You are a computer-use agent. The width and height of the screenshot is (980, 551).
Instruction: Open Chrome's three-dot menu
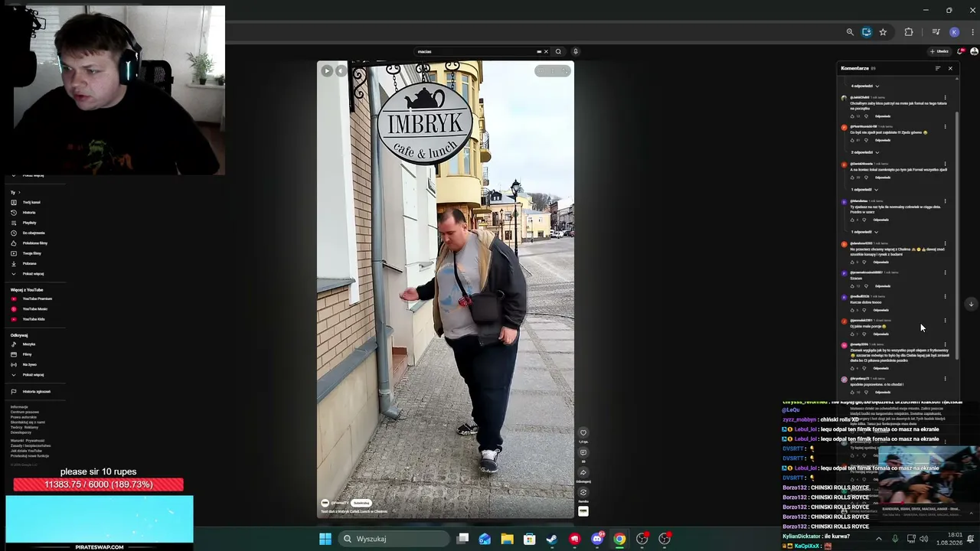pyautogui.click(x=972, y=32)
